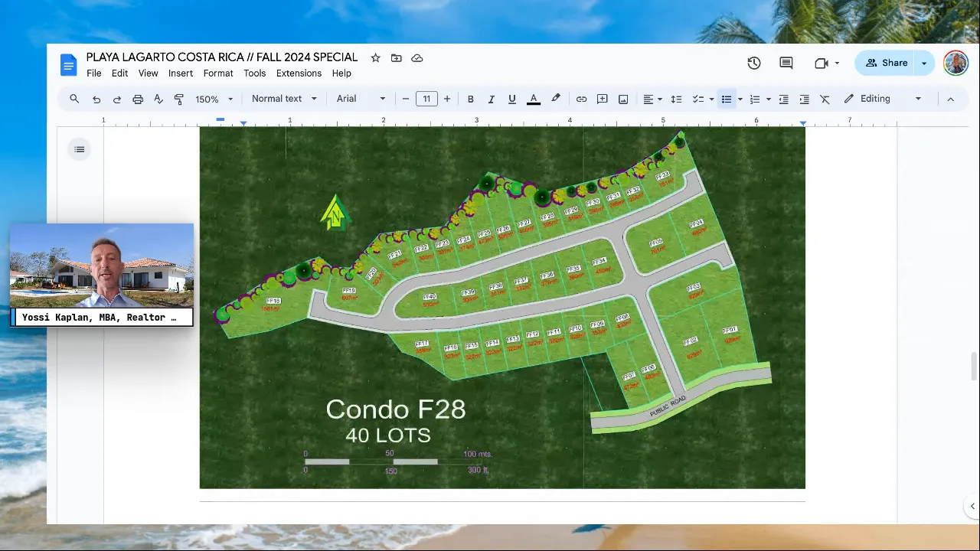Image resolution: width=980 pixels, height=551 pixels.
Task: Open the Google Docs home icon
Action: click(69, 64)
